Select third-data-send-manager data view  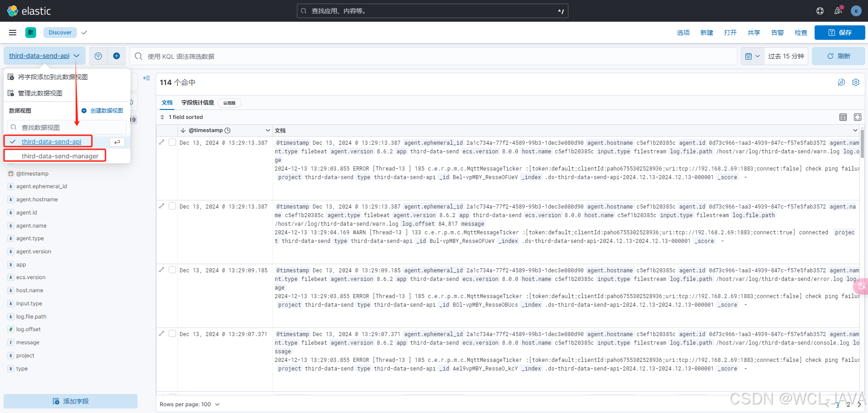pyautogui.click(x=60, y=156)
